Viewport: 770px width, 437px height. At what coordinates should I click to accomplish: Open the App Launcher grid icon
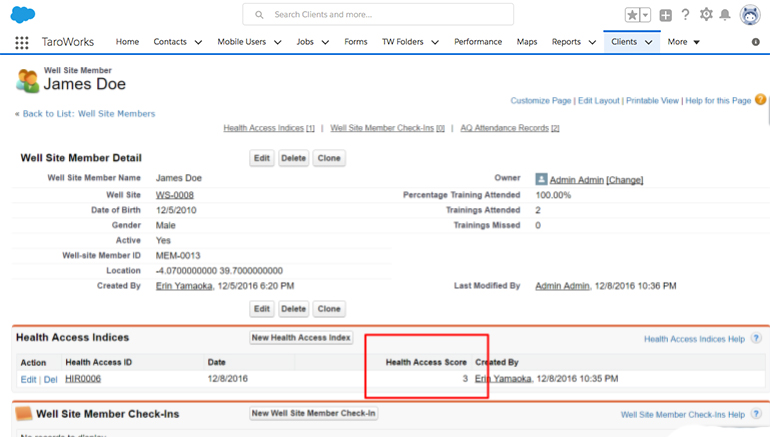pos(22,43)
